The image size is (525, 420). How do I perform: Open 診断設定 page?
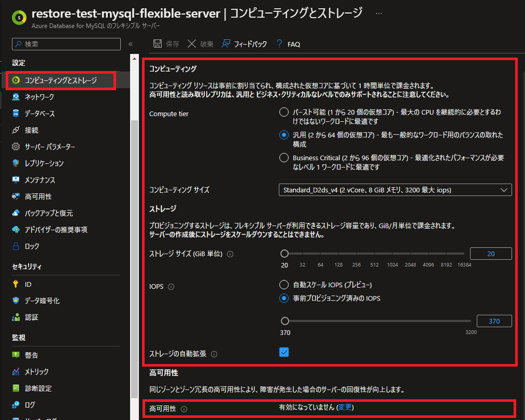[x=38, y=388]
